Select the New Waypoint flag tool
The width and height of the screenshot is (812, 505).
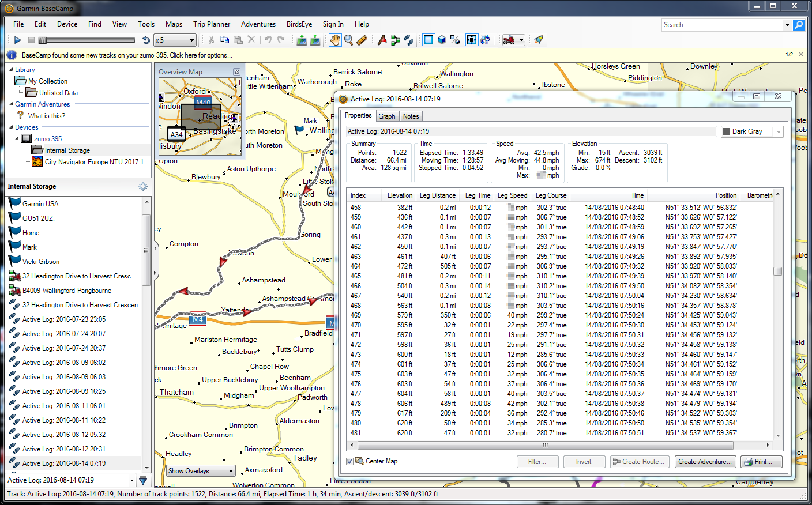click(382, 40)
